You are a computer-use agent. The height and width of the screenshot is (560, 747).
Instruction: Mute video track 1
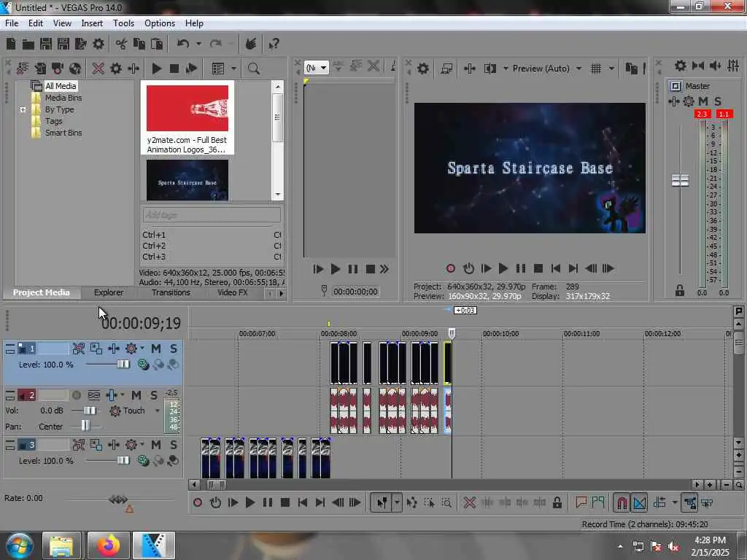pos(156,349)
